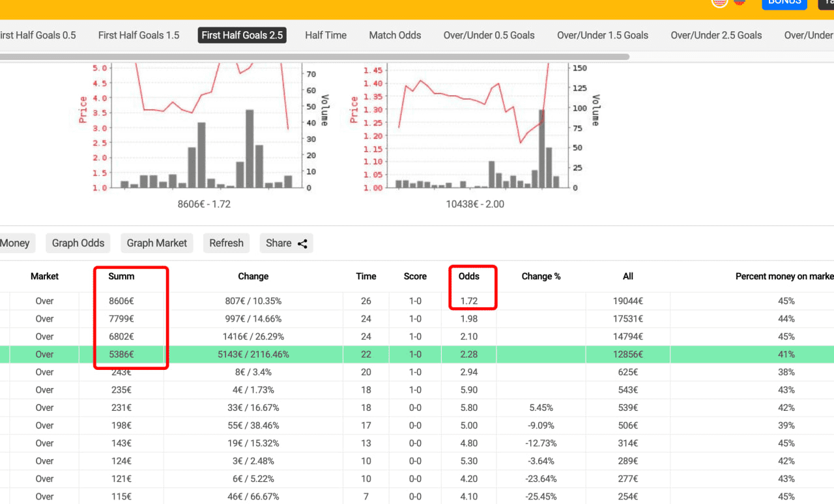The image size is (834, 504).
Task: Click the active First Half Goals 2.5 tab
Action: (x=242, y=35)
